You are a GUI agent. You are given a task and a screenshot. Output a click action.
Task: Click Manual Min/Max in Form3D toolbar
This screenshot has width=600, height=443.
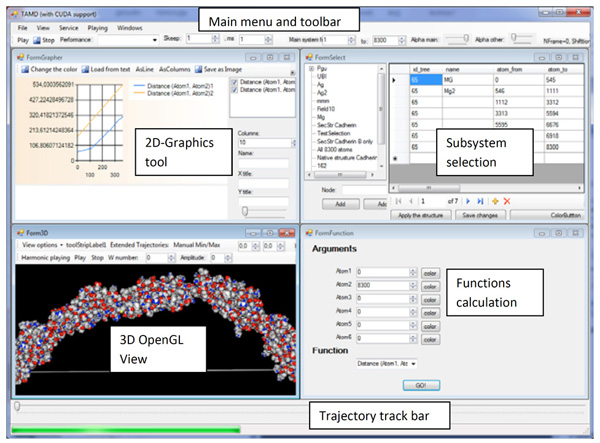197,245
